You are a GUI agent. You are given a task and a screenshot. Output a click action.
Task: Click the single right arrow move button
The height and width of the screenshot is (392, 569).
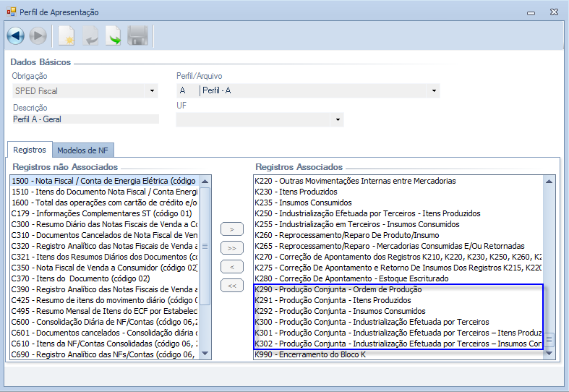[231, 229]
